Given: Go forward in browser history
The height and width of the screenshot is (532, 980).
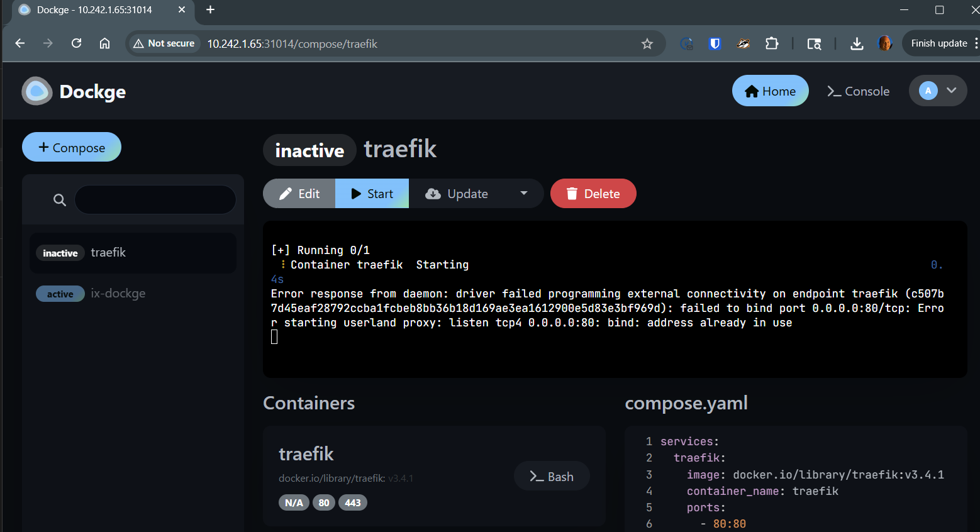Looking at the screenshot, I should [48, 43].
